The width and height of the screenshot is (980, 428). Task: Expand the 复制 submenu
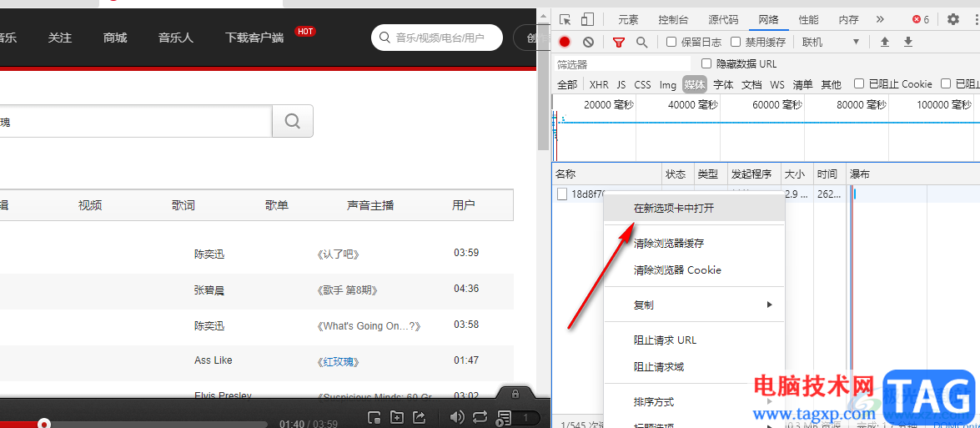(x=694, y=305)
